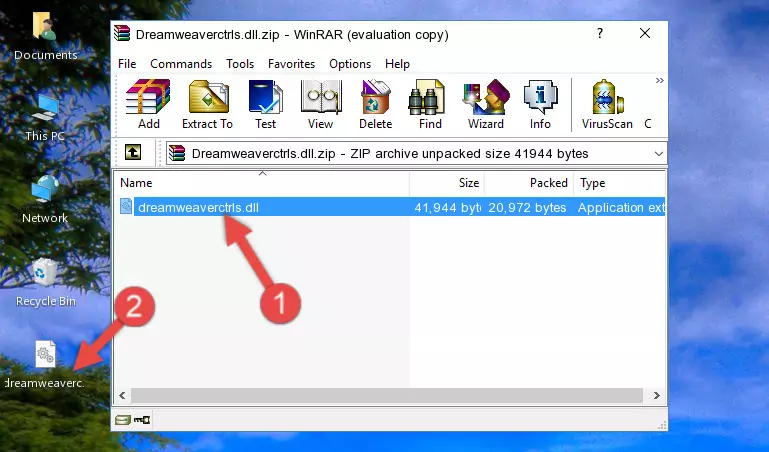Go up one folder level

pyautogui.click(x=133, y=152)
